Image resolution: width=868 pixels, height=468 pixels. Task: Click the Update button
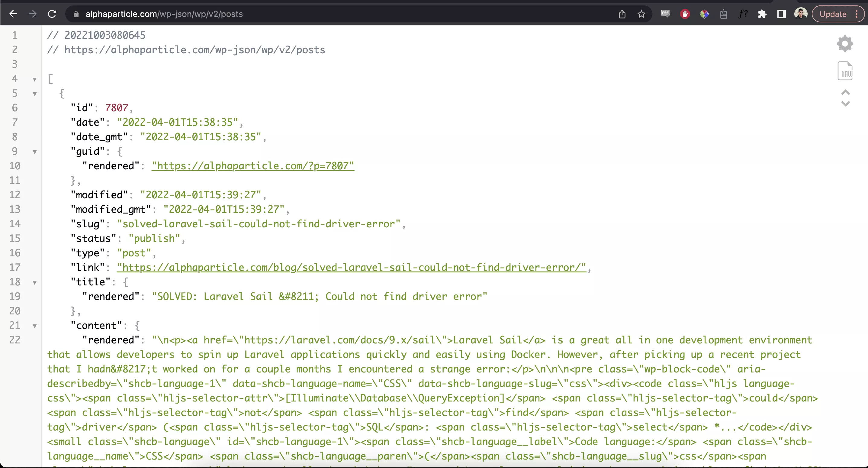(x=833, y=14)
